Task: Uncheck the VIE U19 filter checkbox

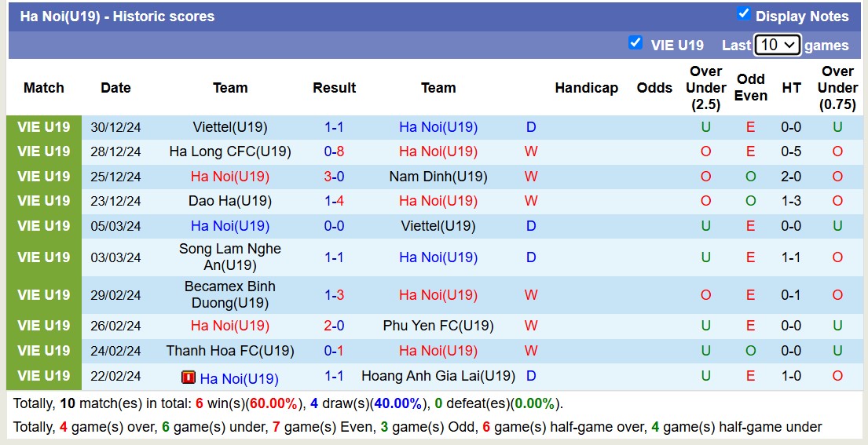Action: tap(635, 42)
